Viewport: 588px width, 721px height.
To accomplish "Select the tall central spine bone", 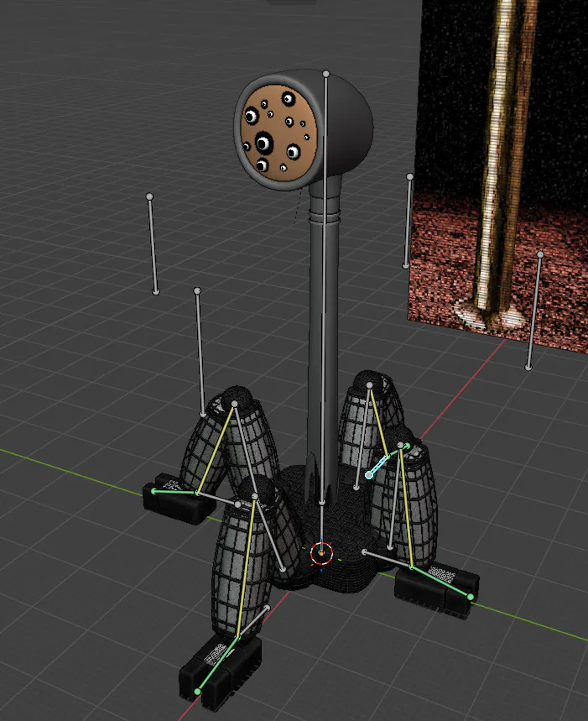I will [x=325, y=287].
